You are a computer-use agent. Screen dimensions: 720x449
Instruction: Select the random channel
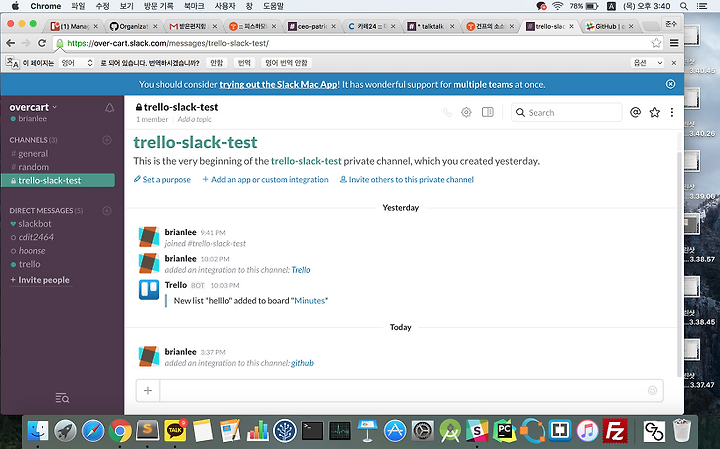[34, 167]
